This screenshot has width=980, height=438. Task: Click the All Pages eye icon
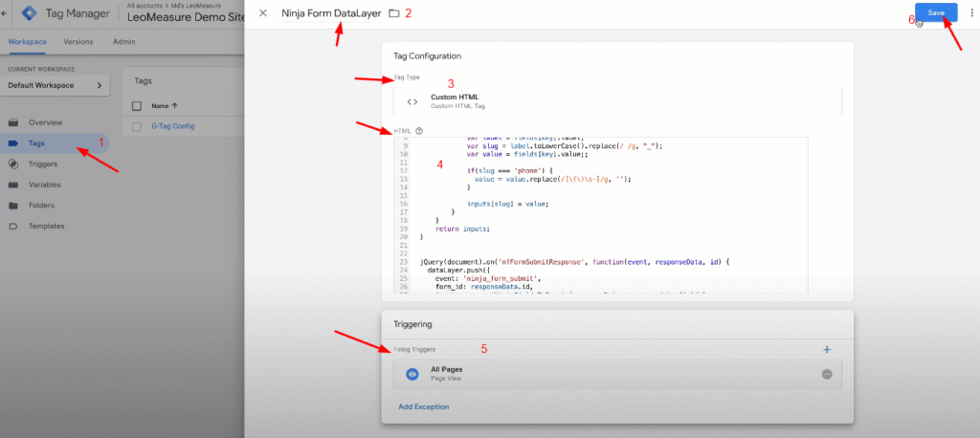(412, 374)
